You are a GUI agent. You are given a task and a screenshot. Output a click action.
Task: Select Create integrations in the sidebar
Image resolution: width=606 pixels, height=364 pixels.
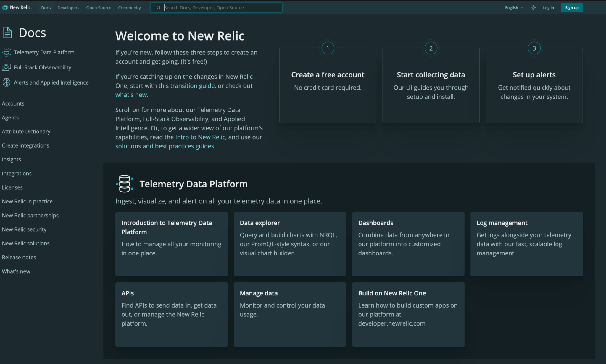tap(25, 145)
